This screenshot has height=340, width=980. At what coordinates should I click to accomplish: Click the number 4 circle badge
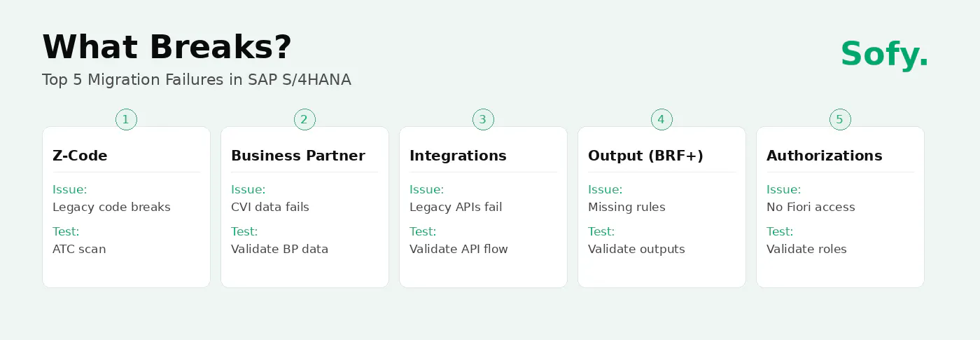point(661,120)
